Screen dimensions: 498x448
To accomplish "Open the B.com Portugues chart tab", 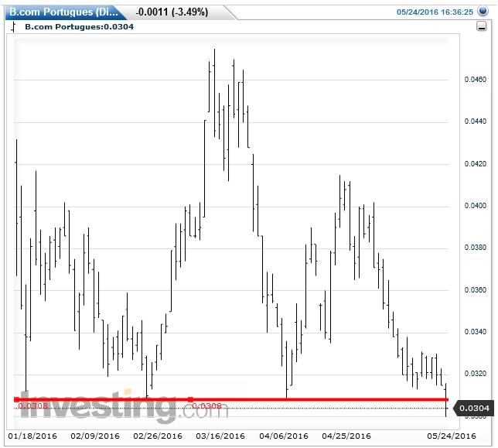I will (64, 12).
